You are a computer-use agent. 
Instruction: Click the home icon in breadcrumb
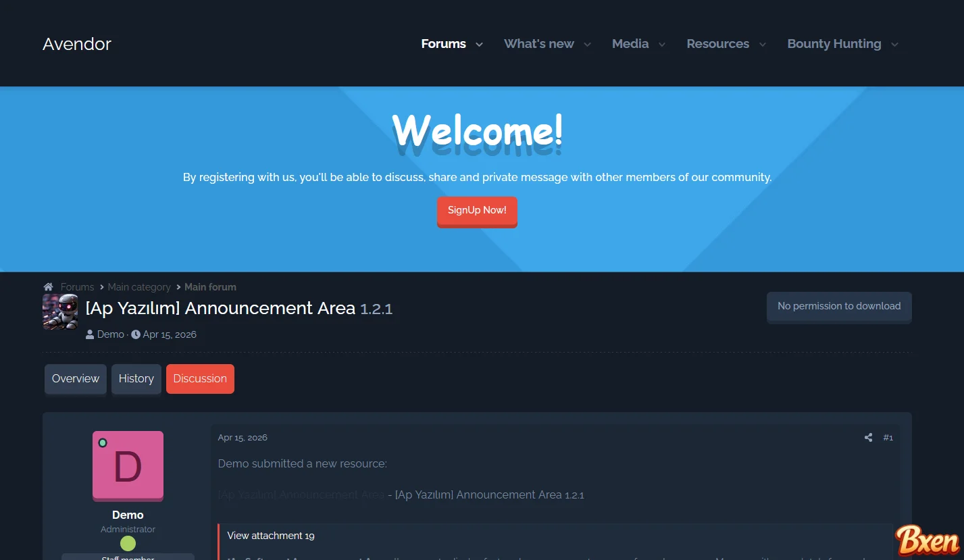(x=48, y=287)
